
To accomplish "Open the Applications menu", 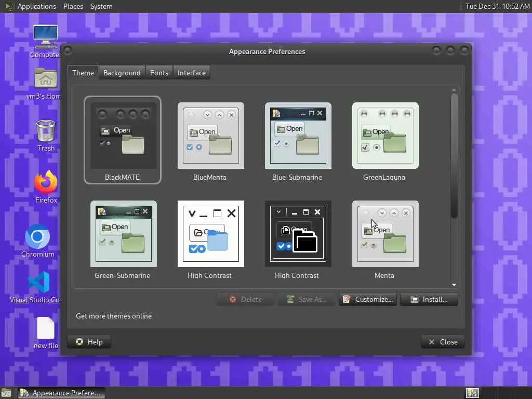I will pyautogui.click(x=37, y=6).
